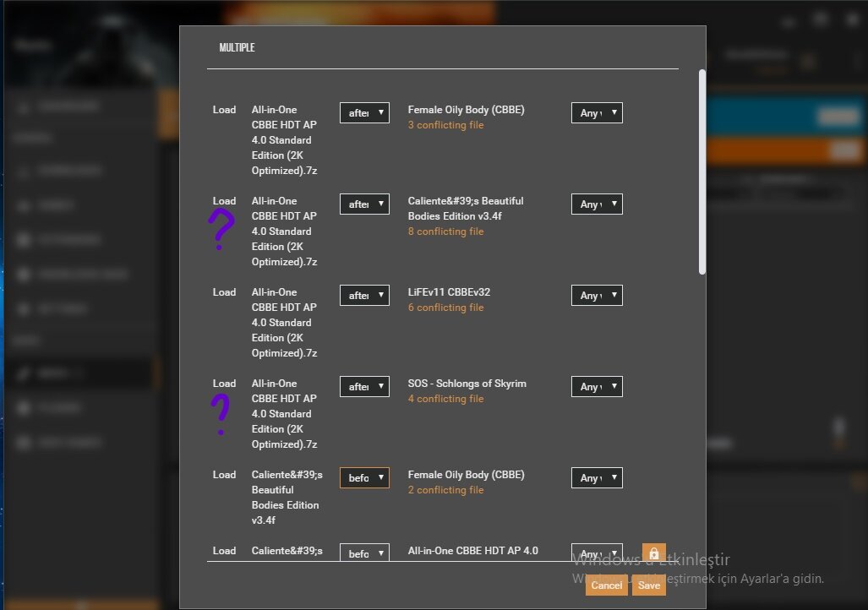This screenshot has width=868, height=610.
Task: Open the highlighted 'before' dropdown in 2 conflicting file row
Action: 364,478
